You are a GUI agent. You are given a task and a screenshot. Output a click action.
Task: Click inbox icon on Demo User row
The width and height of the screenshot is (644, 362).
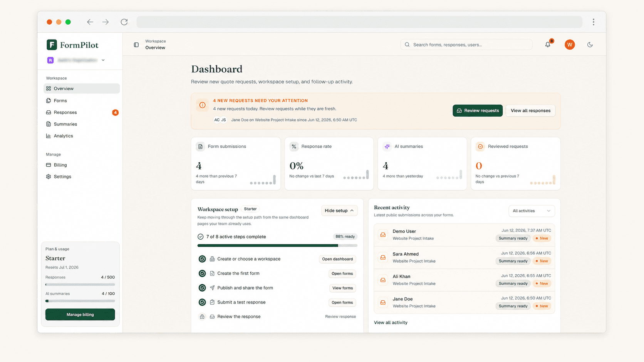click(383, 235)
